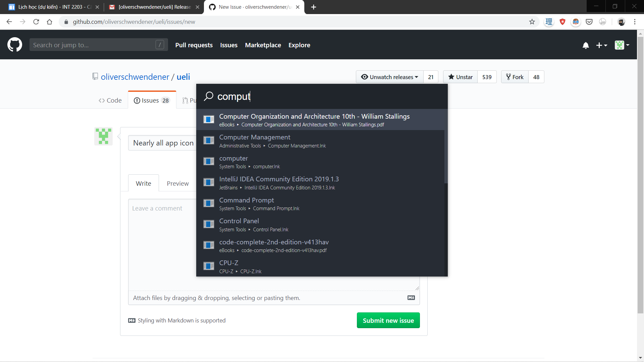
Task: Open a new browser tab
Action: (x=314, y=7)
